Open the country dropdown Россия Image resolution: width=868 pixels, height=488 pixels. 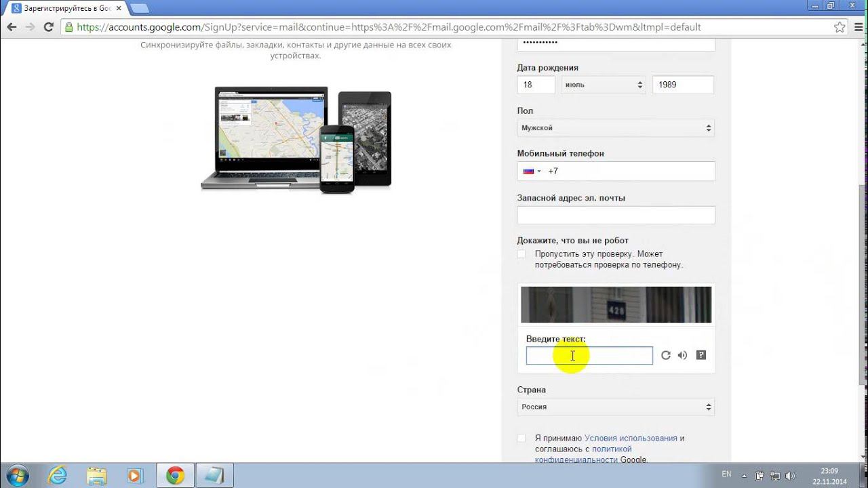click(616, 407)
